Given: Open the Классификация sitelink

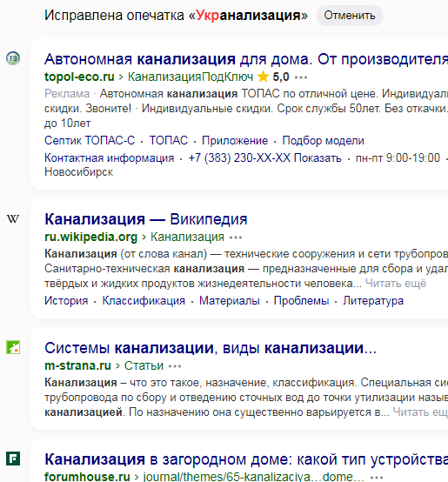Looking at the screenshot, I should click(144, 301).
